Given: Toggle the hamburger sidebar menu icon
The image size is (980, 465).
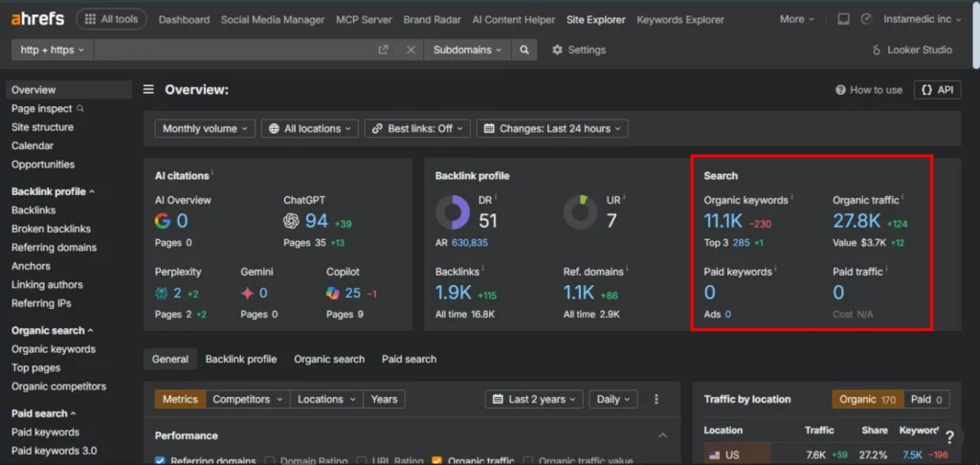Looking at the screenshot, I should point(148,89).
